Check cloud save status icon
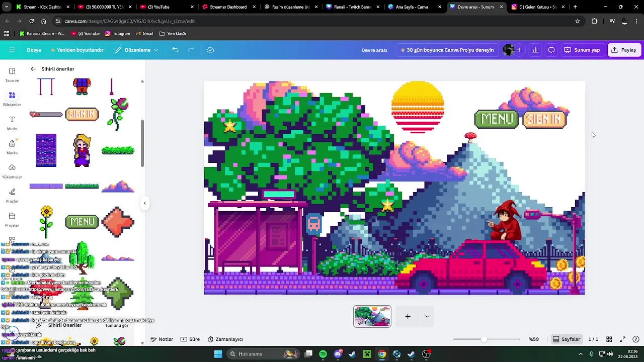 tap(210, 50)
